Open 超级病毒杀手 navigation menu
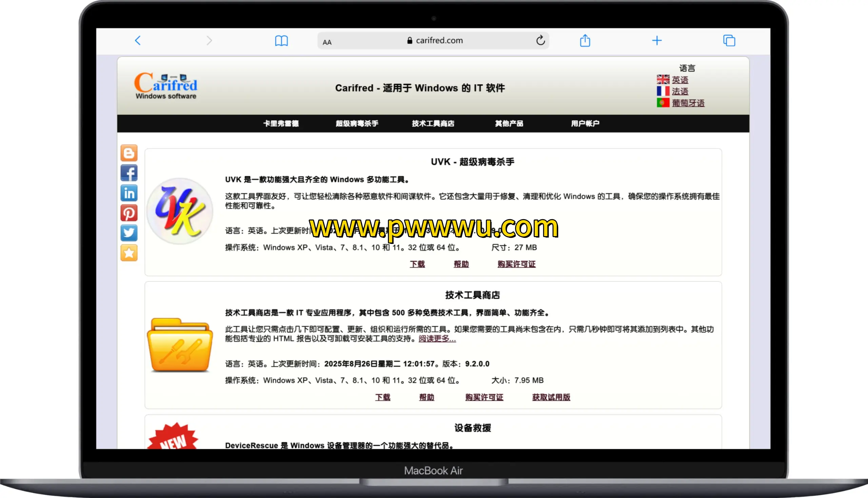 (x=357, y=123)
